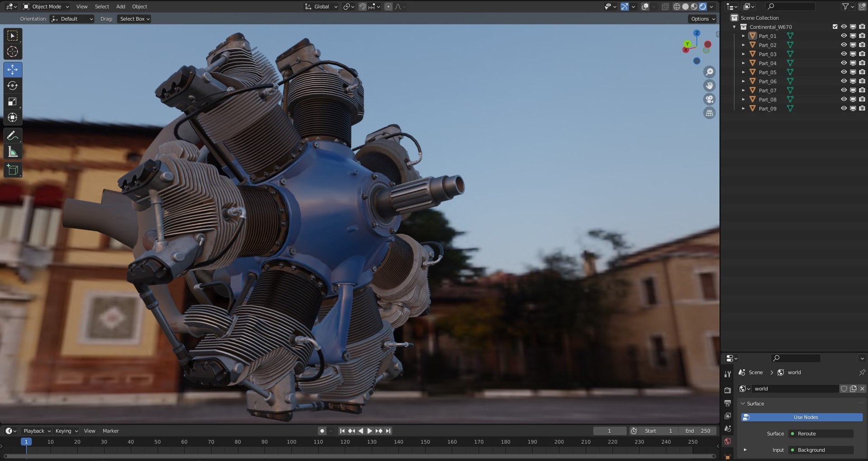868x461 pixels.
Task: Uncheck Continental_W670 collection exclude checkbox
Action: point(835,27)
